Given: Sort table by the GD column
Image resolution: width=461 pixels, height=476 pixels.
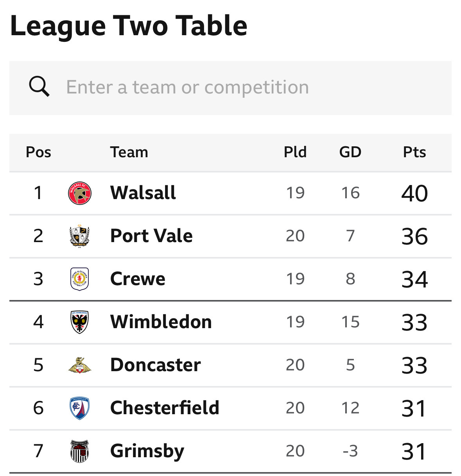Looking at the screenshot, I should 350,153.
